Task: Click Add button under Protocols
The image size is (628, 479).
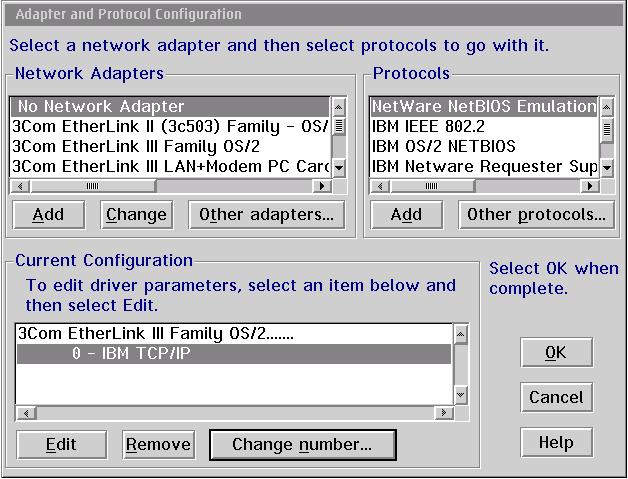Action: point(406,214)
